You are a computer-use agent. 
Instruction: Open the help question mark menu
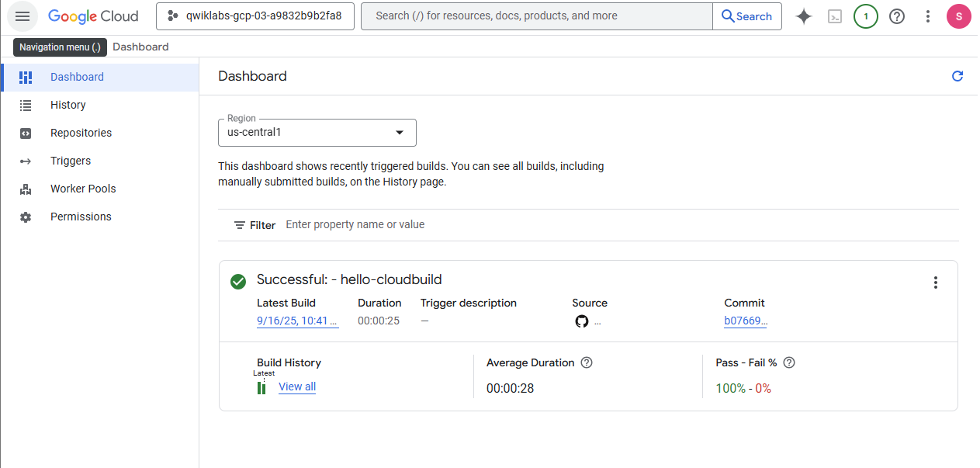point(897,16)
